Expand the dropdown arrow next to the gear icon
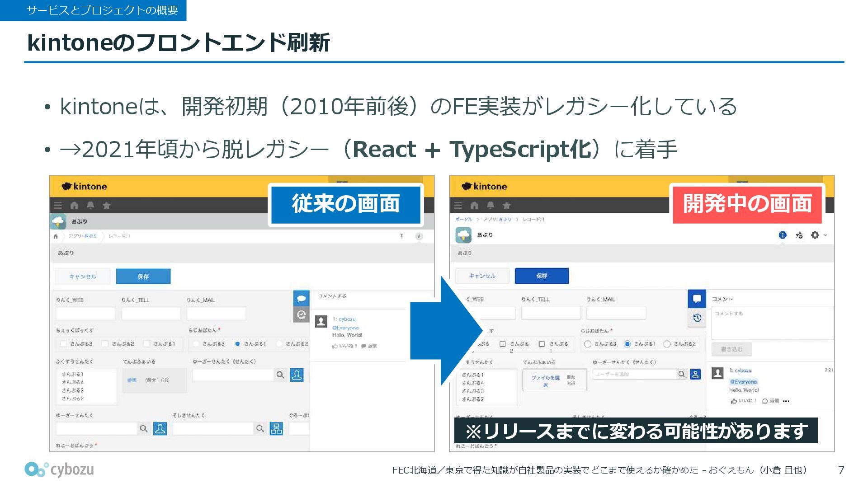868x488 pixels. point(826,235)
